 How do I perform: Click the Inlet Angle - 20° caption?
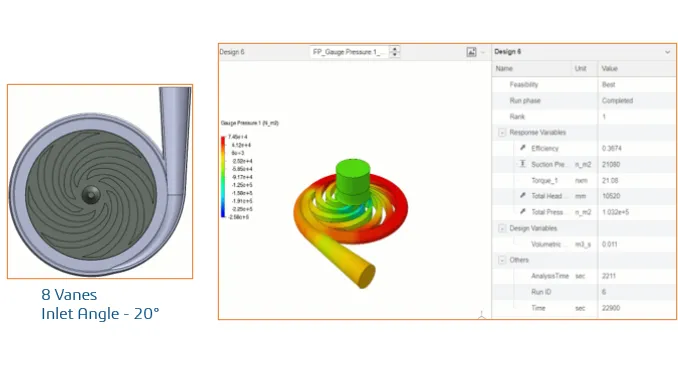click(100, 314)
